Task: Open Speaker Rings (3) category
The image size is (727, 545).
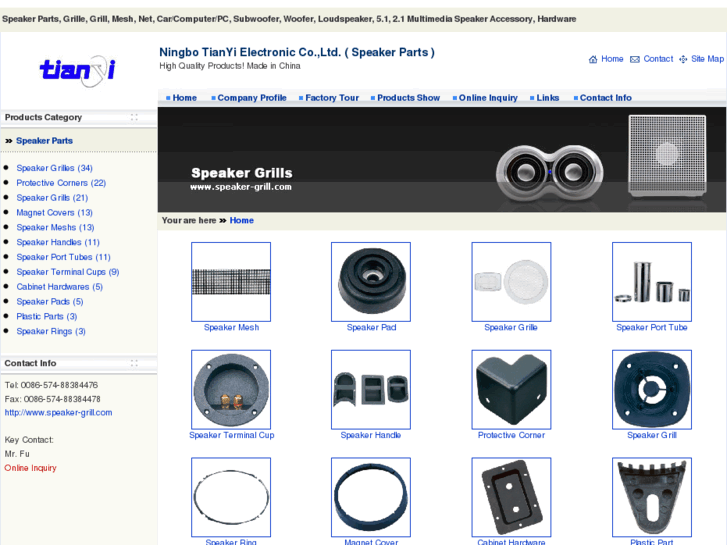Action: [x=51, y=331]
